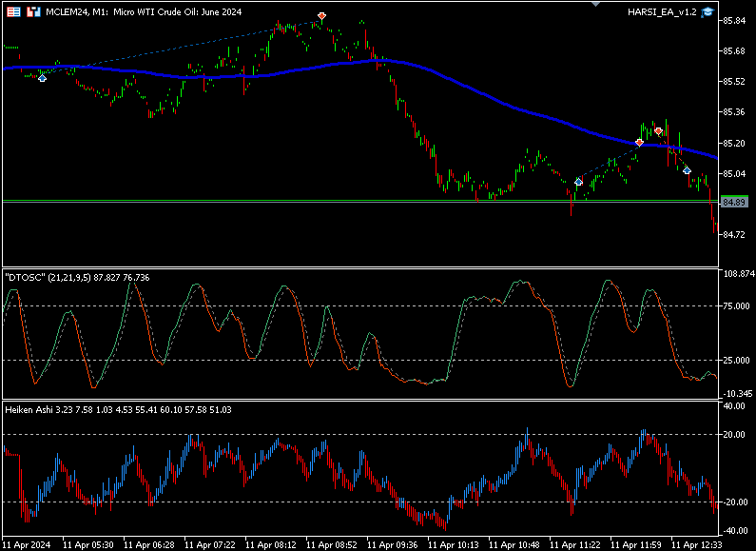The image size is (756, 551).
Task: Click the -40.00 Heiken Ashi scale label
Action: (x=734, y=531)
